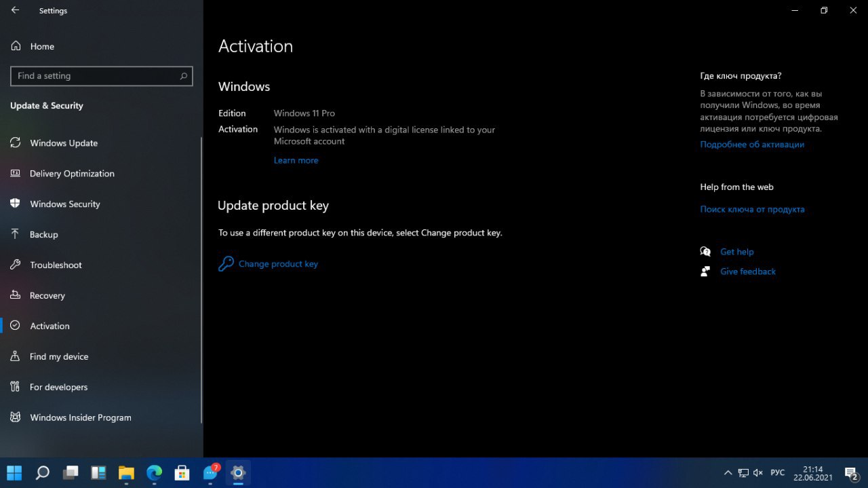
Task: Open taskbar Search
Action: [x=42, y=472]
